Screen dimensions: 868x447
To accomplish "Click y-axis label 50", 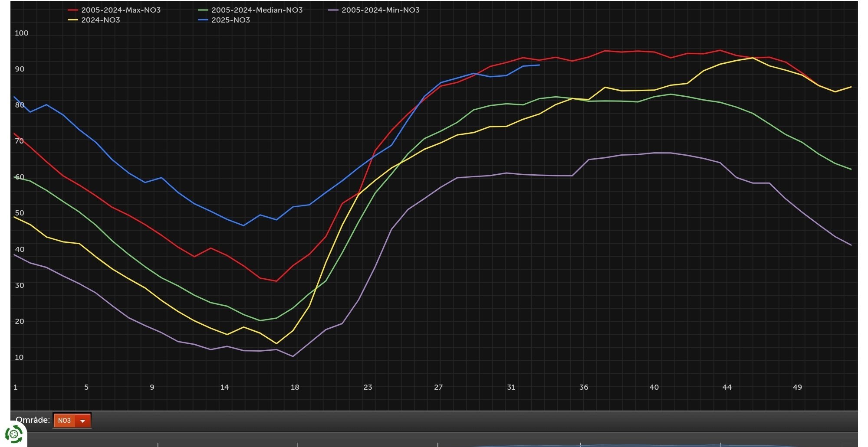I will pyautogui.click(x=20, y=213).
